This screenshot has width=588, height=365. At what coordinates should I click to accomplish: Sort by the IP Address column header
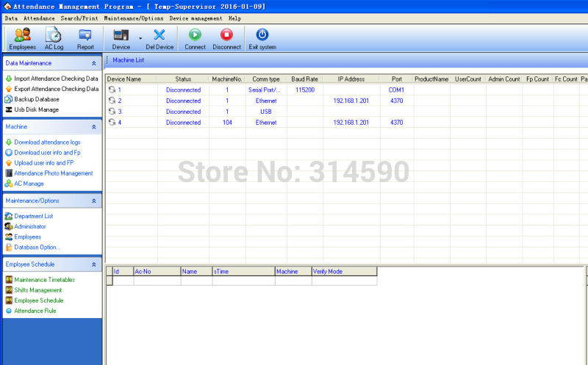pyautogui.click(x=351, y=79)
